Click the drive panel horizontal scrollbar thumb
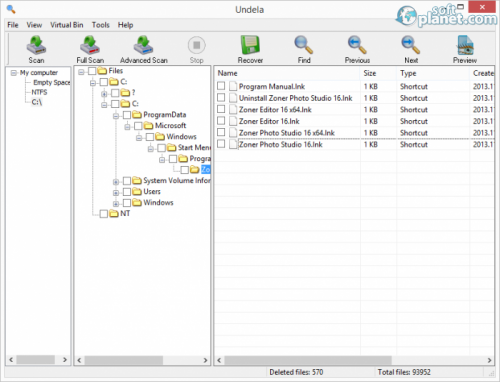Screen dimensions: 500x382 [36, 360]
